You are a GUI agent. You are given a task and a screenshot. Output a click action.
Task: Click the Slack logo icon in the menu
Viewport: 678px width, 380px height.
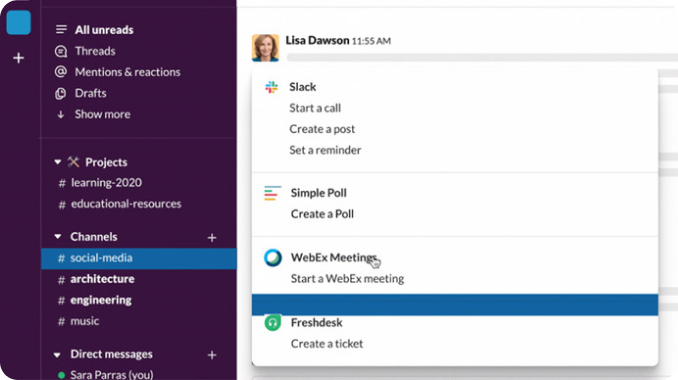(272, 87)
